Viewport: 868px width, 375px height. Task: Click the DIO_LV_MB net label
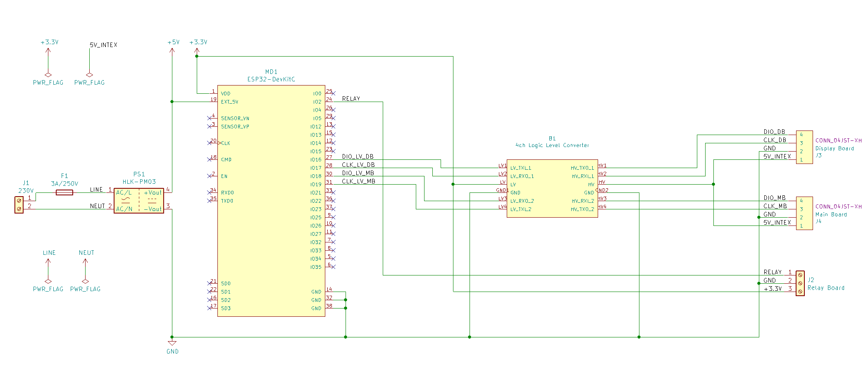(x=358, y=173)
